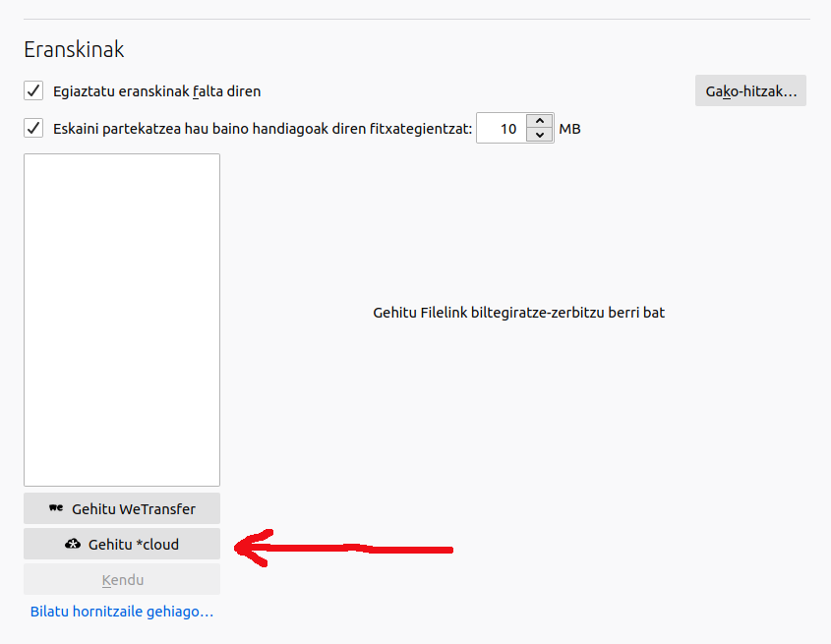Click the WeTransfer logo icon
The width and height of the screenshot is (831, 644).
[56, 508]
